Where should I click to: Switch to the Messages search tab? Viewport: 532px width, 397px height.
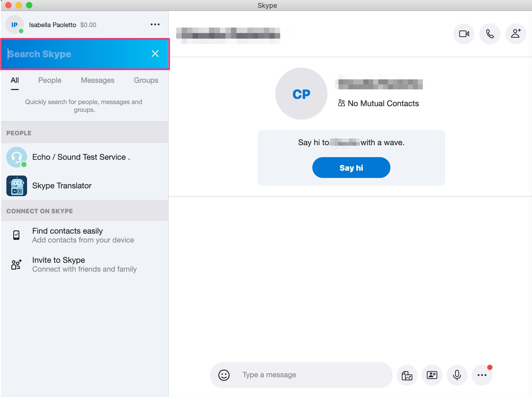pyautogui.click(x=98, y=80)
